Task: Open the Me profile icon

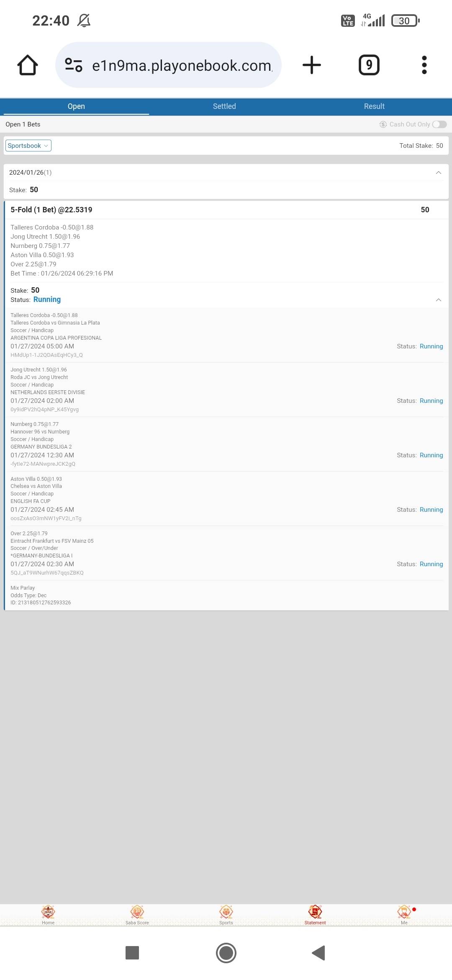Action: [404, 915]
